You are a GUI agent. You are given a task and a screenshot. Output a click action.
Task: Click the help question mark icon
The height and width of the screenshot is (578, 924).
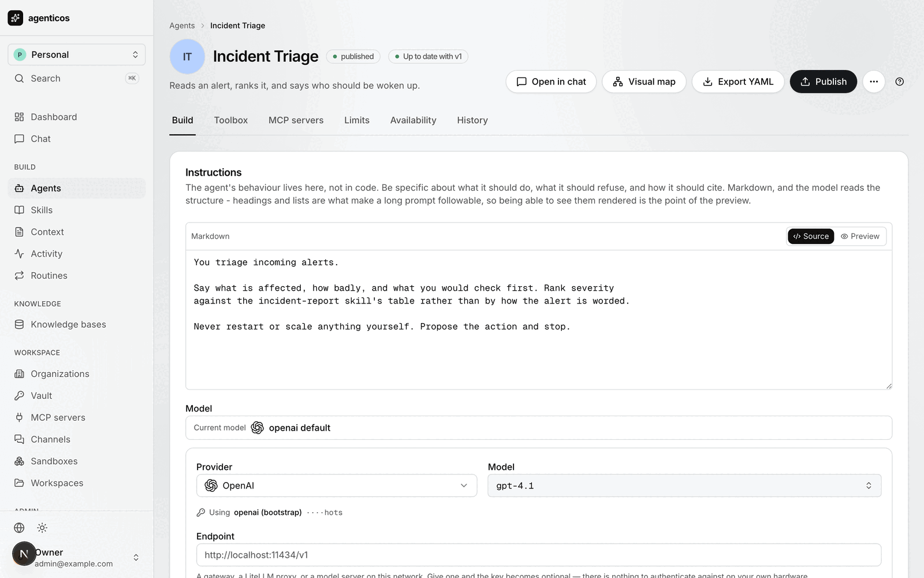899,81
